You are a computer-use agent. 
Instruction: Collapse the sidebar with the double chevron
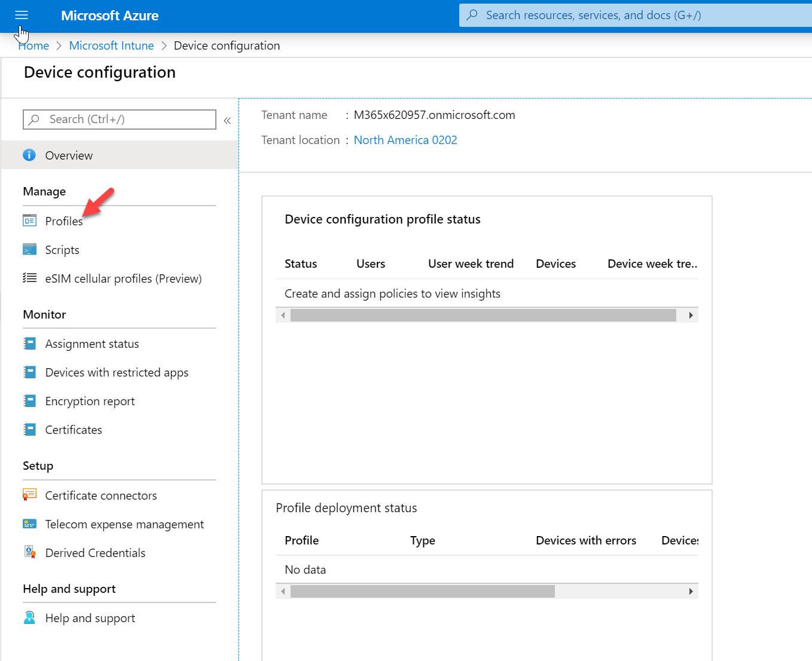(227, 121)
